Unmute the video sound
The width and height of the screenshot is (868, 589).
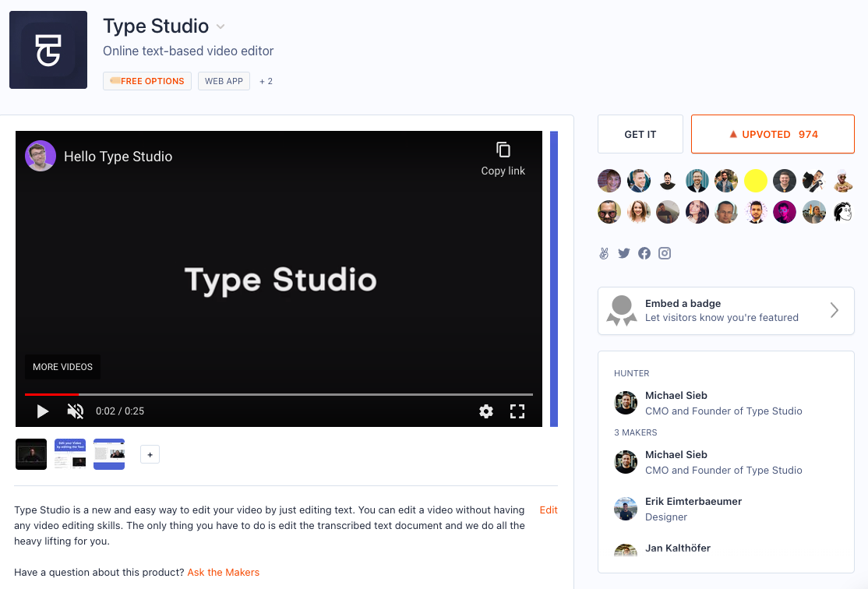pos(76,411)
